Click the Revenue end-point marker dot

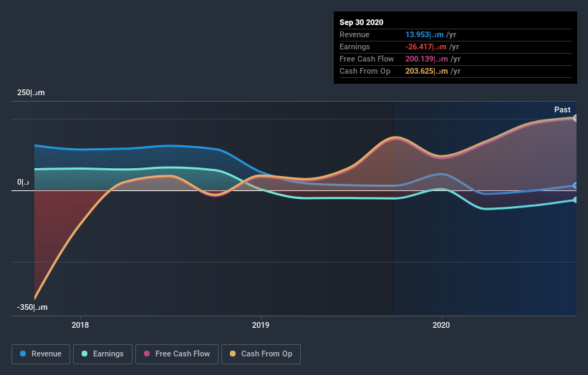point(576,185)
